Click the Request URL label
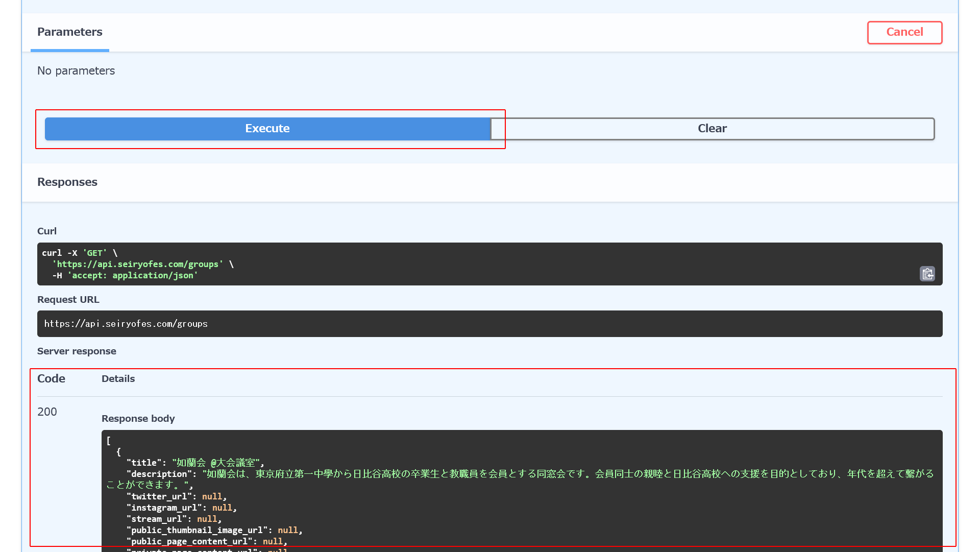The width and height of the screenshot is (980, 552). click(68, 299)
